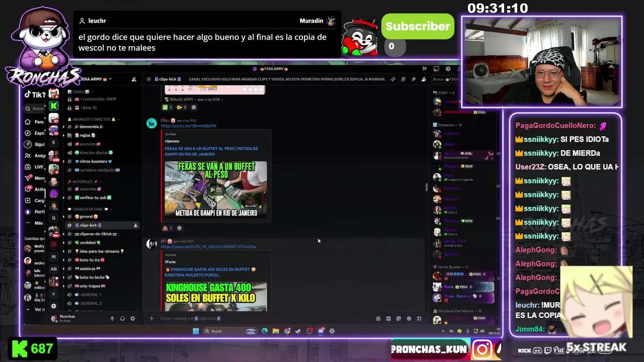
Task: Open the emoji picker icon
Action: tap(409, 319)
